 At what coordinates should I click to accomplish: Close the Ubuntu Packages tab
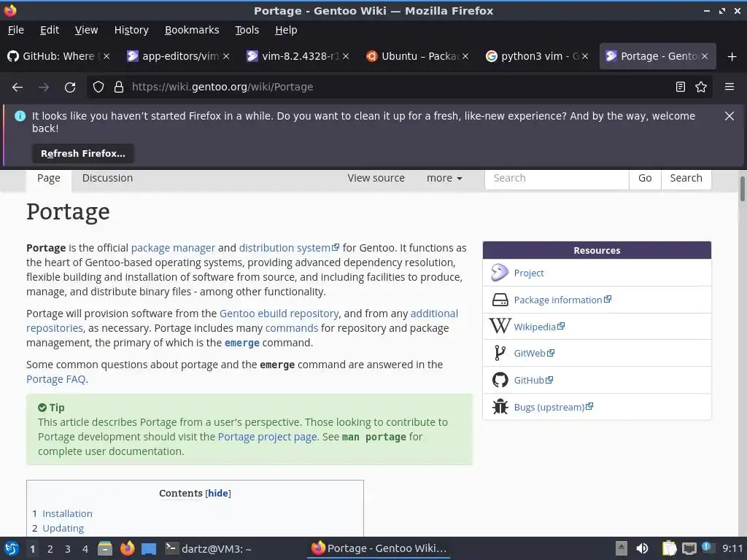click(x=465, y=56)
